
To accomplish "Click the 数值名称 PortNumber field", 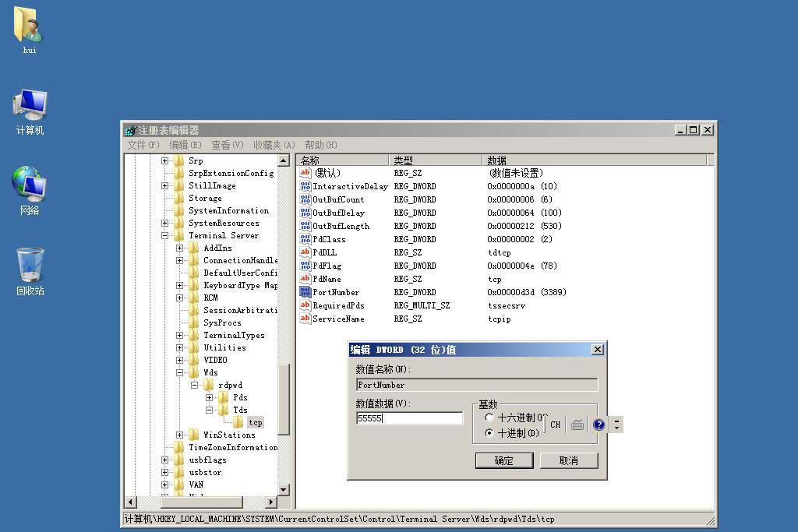I will (477, 385).
